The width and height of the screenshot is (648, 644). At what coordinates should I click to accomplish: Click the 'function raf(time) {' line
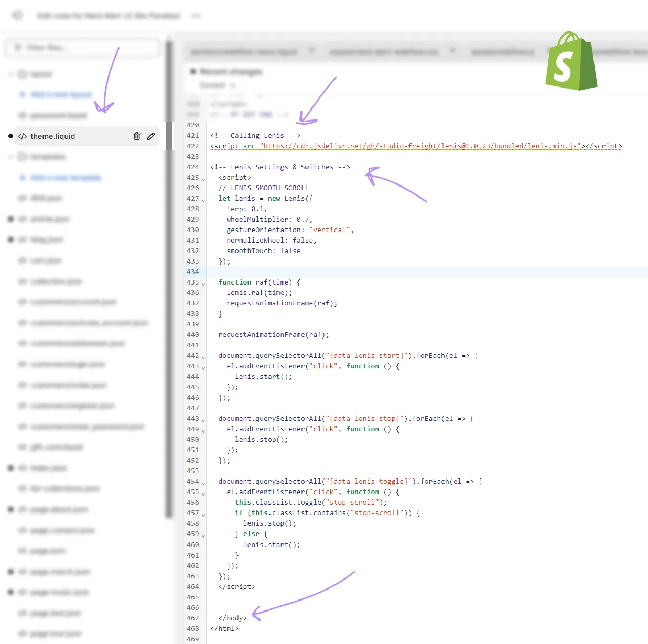coord(260,282)
